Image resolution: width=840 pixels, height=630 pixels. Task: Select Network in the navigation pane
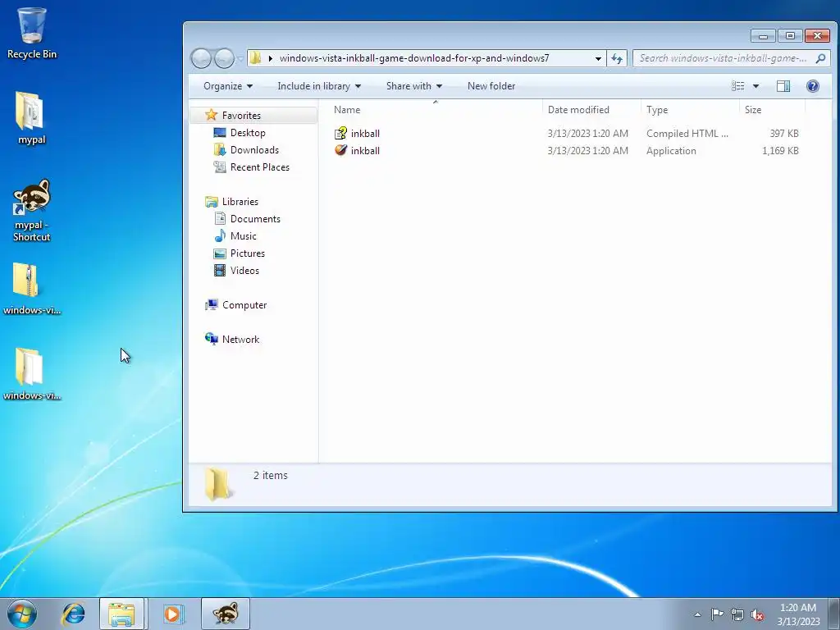pos(240,339)
